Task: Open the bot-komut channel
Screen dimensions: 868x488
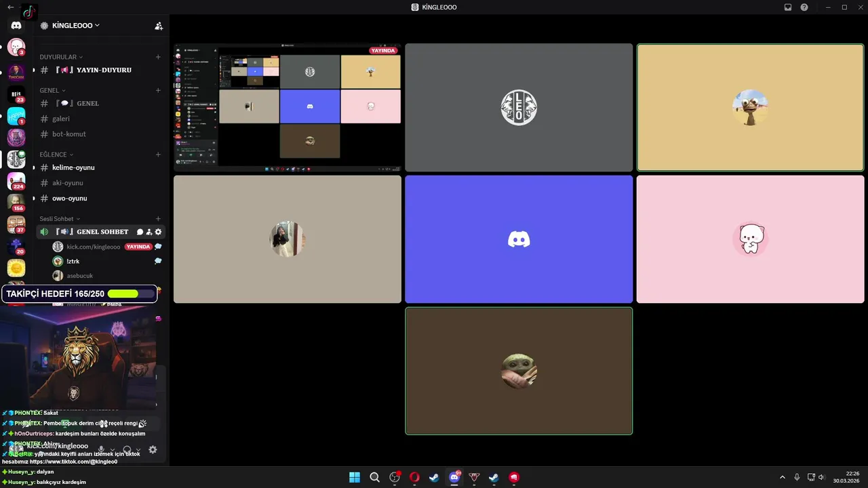Action: (101, 134)
